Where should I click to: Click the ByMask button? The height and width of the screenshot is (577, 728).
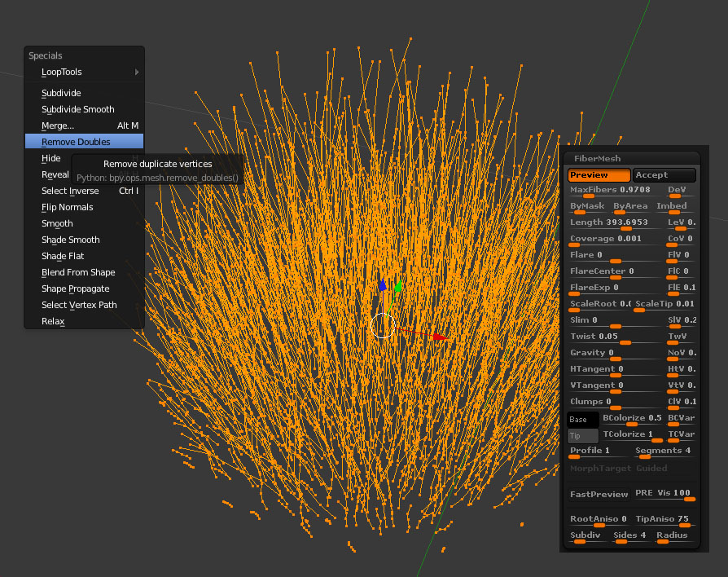click(588, 207)
